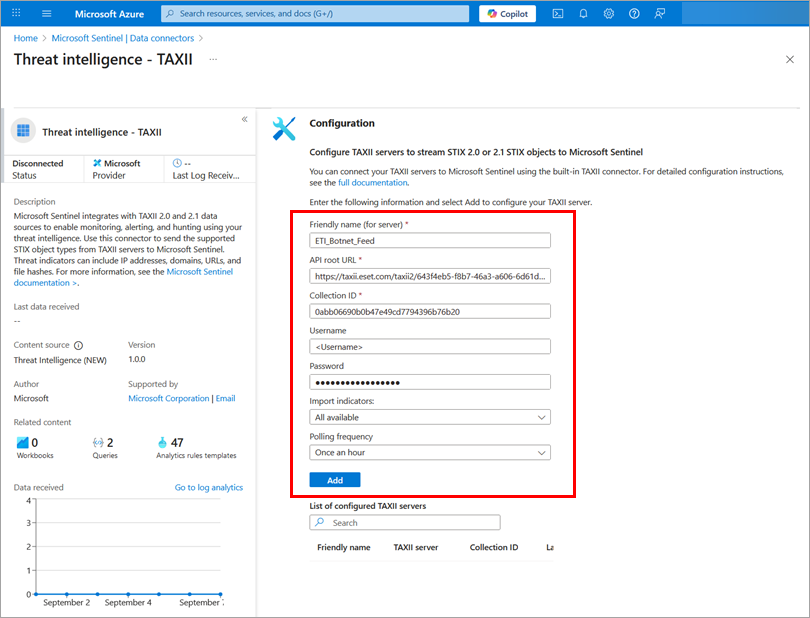Screen dimensions: 810x618
Task: Click the Add button
Action: 335,480
